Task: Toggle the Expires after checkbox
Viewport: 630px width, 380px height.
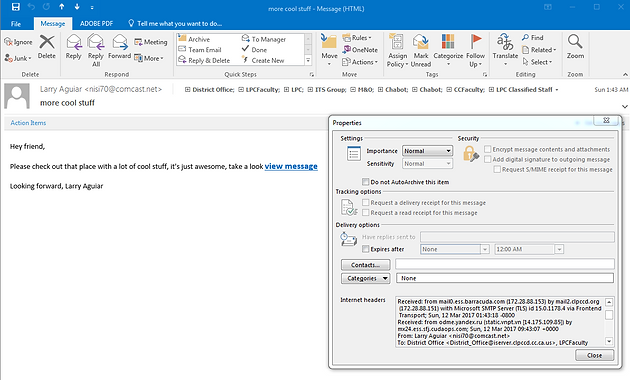Action: [366, 249]
